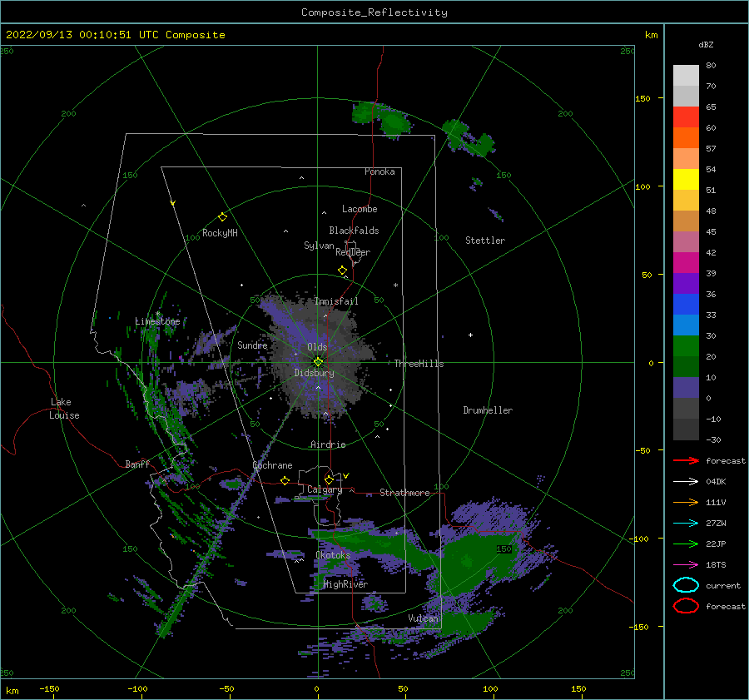The width and height of the screenshot is (749, 700).
Task: Click the yellow diamond marker above RockyMH
Action: tap(222, 217)
